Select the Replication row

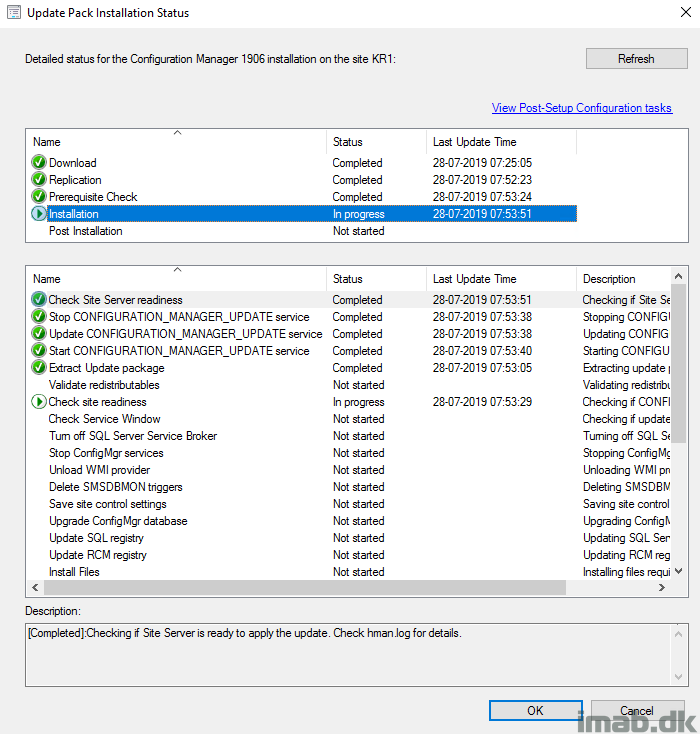click(x=302, y=179)
